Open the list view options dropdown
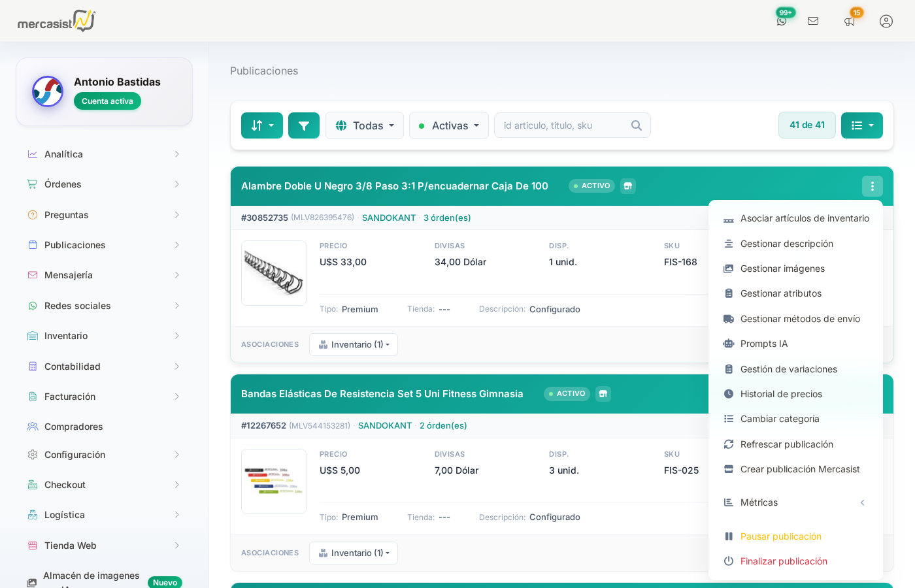Image resolution: width=915 pixels, height=588 pixels. 862,125
